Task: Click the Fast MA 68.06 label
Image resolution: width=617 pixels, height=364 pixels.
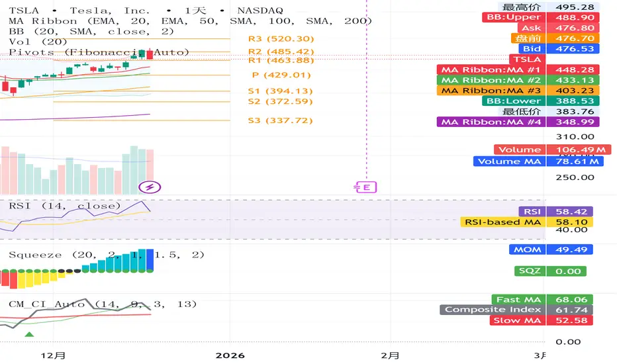Action: [x=542, y=299]
